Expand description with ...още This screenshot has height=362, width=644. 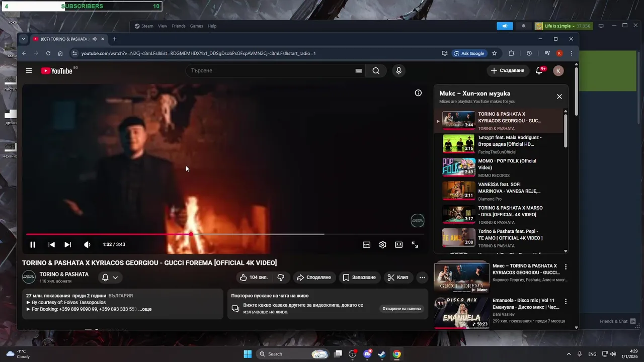click(x=145, y=309)
